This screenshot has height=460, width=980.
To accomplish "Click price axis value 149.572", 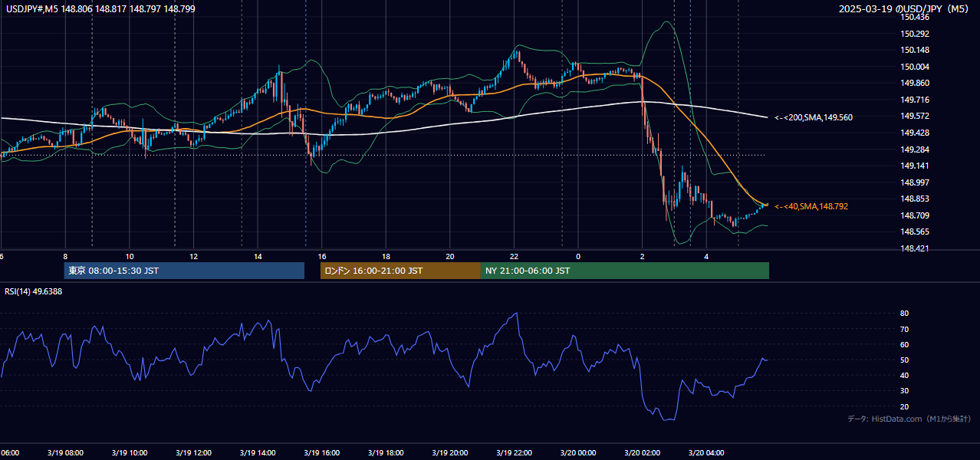I will coord(915,116).
